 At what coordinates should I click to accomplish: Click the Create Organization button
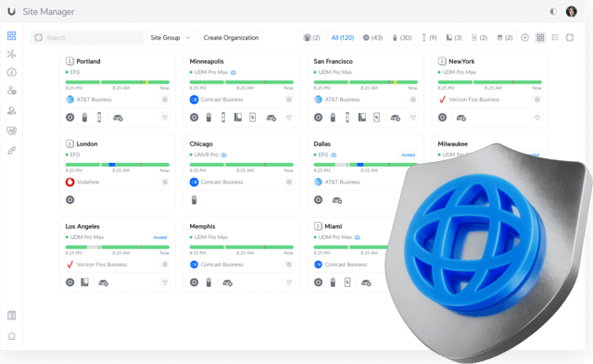pos(231,37)
